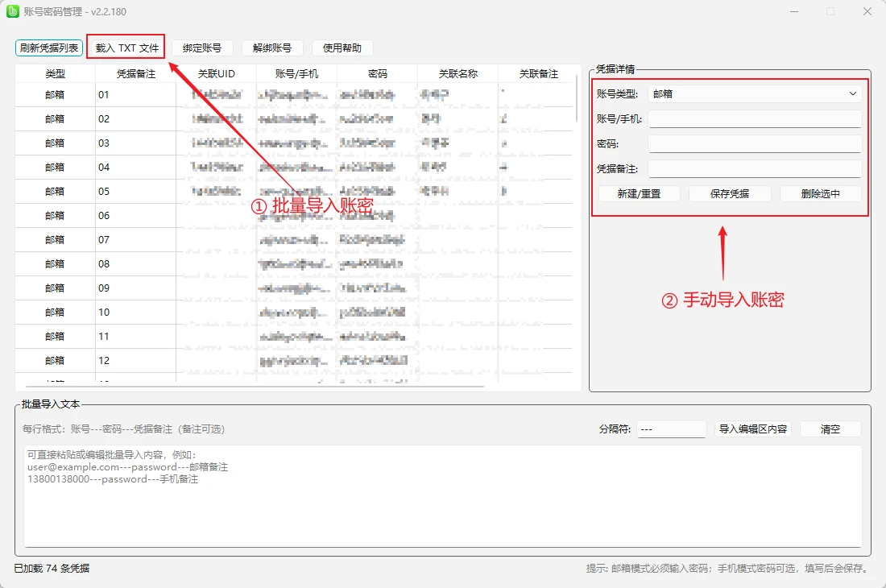Select the credential row noted 05
The image size is (886, 588).
click(294, 192)
